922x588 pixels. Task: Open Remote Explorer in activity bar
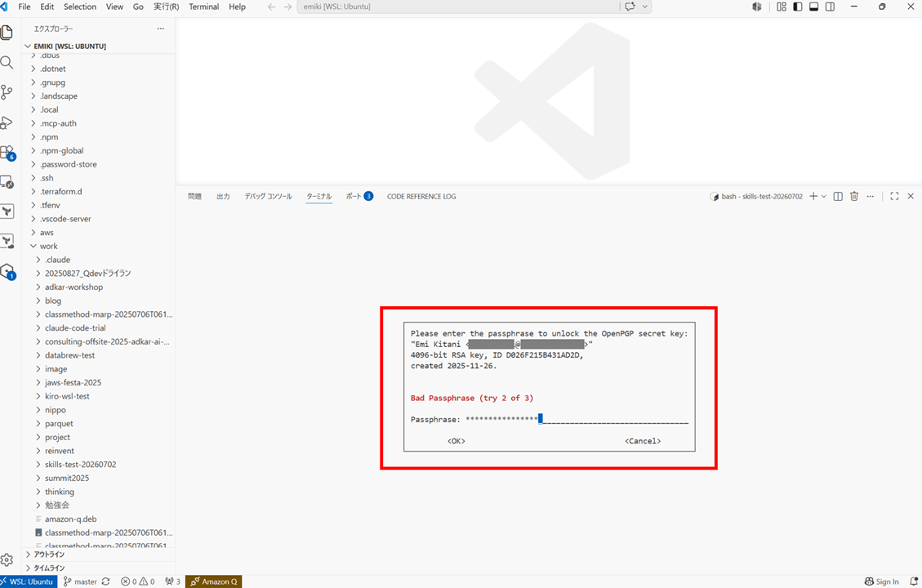pyautogui.click(x=7, y=182)
